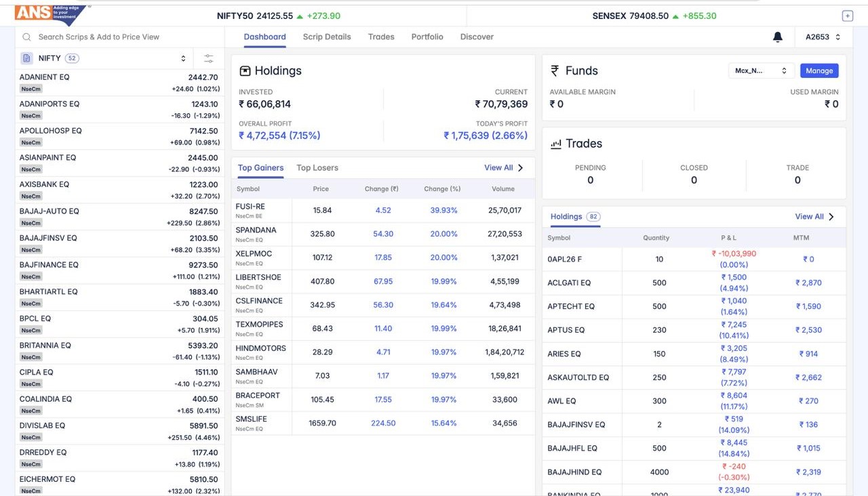
Task: Click the watchlist filter settings icon
Action: 208,59
